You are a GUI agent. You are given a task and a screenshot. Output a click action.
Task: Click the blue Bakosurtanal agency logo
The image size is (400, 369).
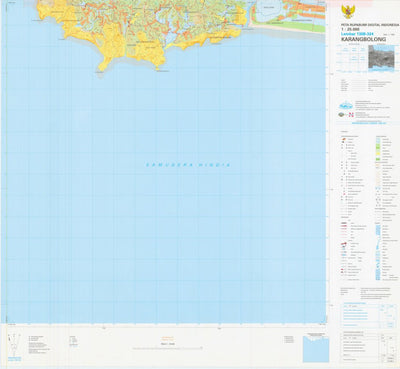pos(346,106)
